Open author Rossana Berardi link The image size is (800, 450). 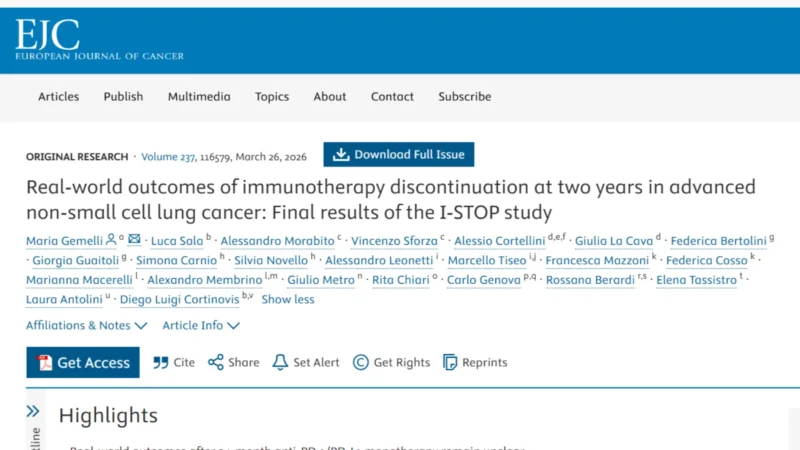[x=590, y=280]
